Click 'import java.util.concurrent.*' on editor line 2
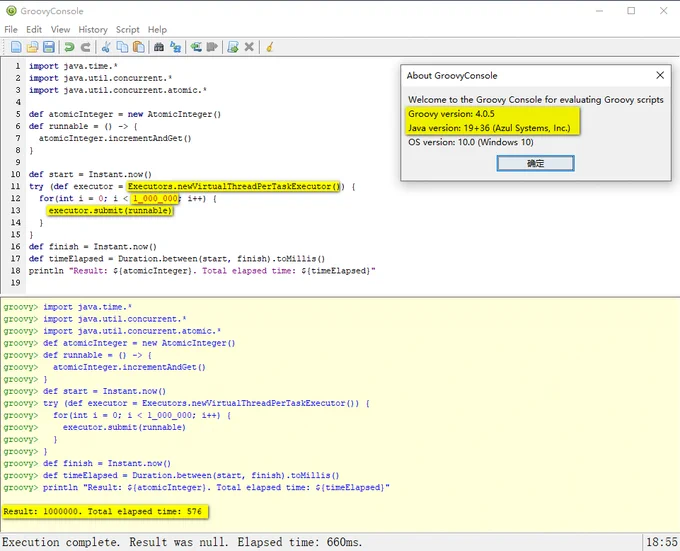This screenshot has width=680, height=551. (101, 78)
